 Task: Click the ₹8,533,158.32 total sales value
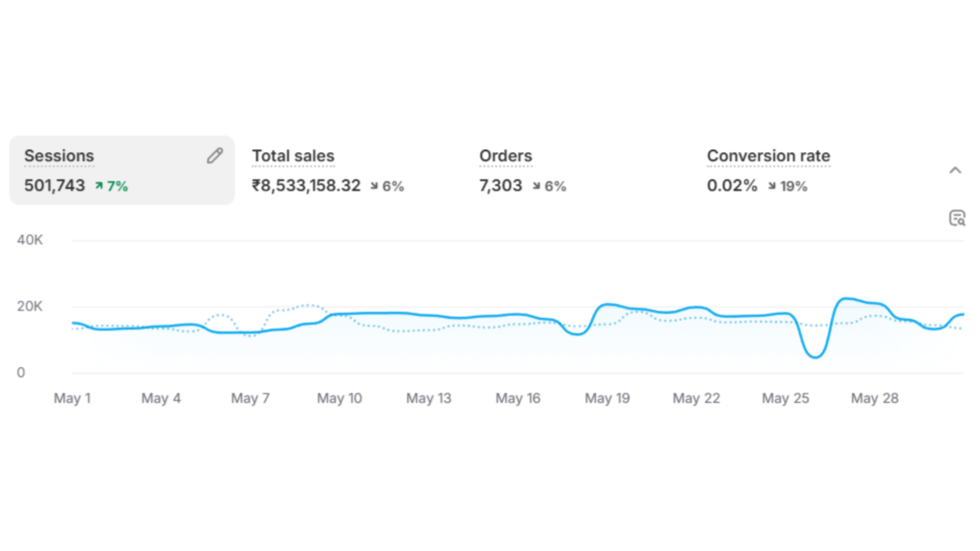tap(306, 186)
